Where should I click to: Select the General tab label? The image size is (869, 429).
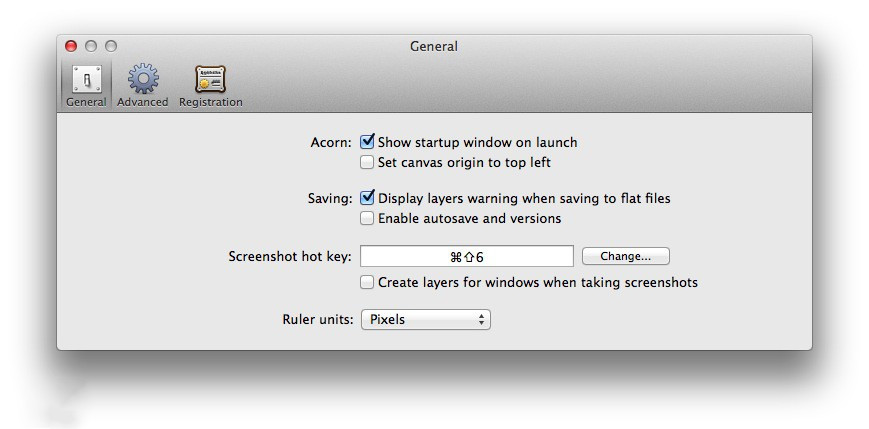(x=86, y=103)
